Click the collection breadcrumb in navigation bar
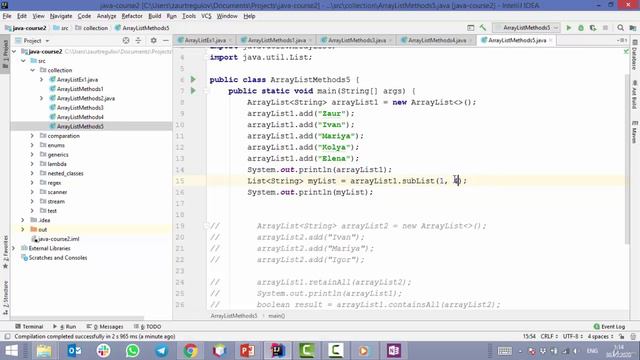The image size is (640, 360). [x=95, y=28]
